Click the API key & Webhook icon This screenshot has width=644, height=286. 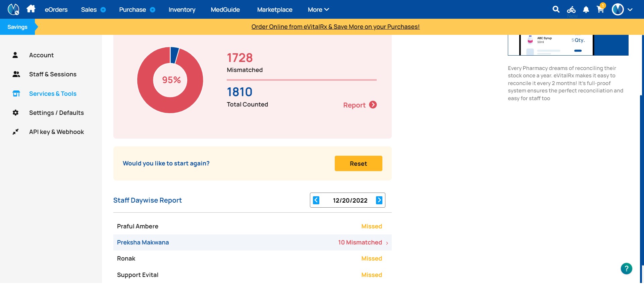click(x=15, y=132)
